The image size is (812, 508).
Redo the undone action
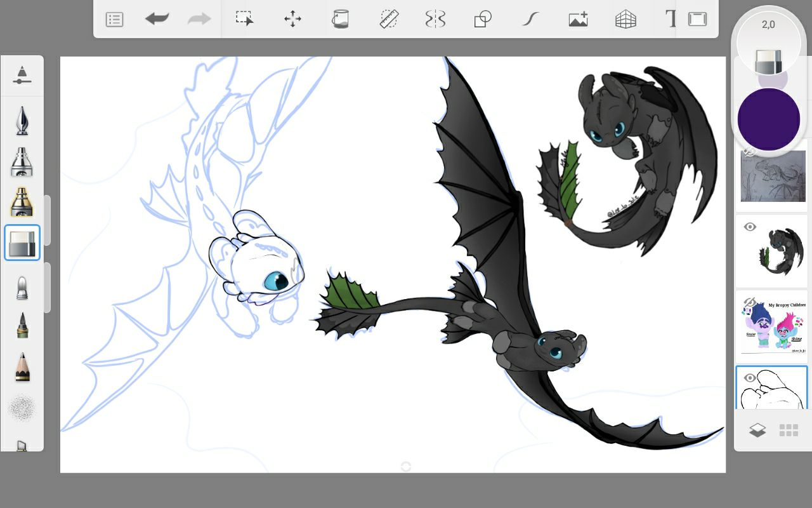pos(199,19)
